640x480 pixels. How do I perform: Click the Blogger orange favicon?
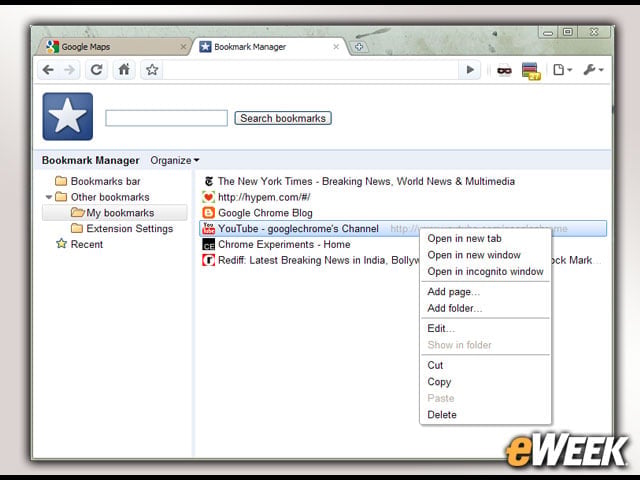click(x=209, y=213)
